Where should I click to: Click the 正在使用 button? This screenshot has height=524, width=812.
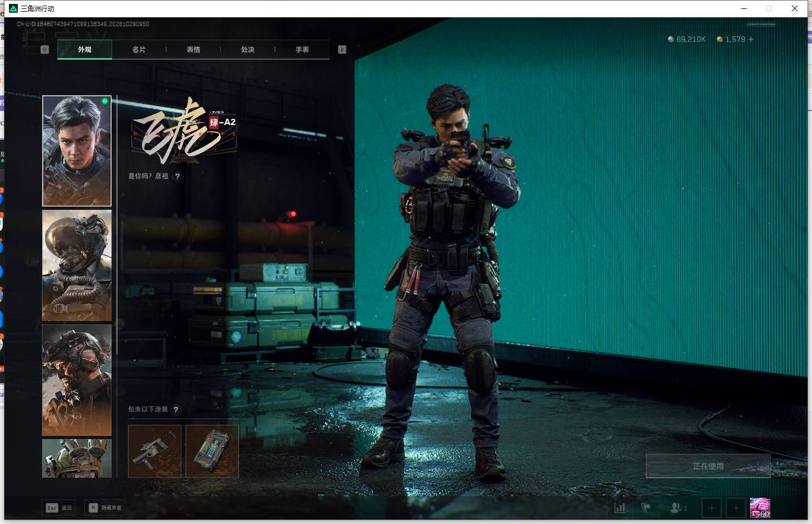708,466
